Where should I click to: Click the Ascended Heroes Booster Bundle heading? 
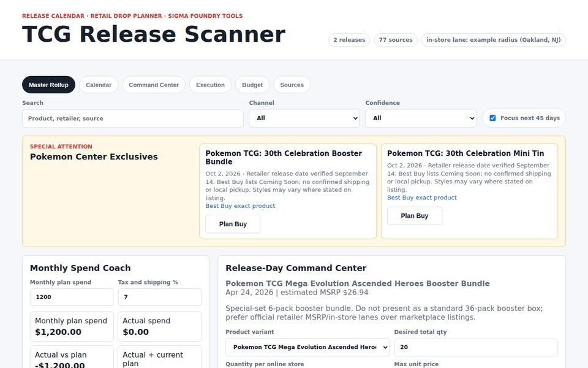coord(357,283)
